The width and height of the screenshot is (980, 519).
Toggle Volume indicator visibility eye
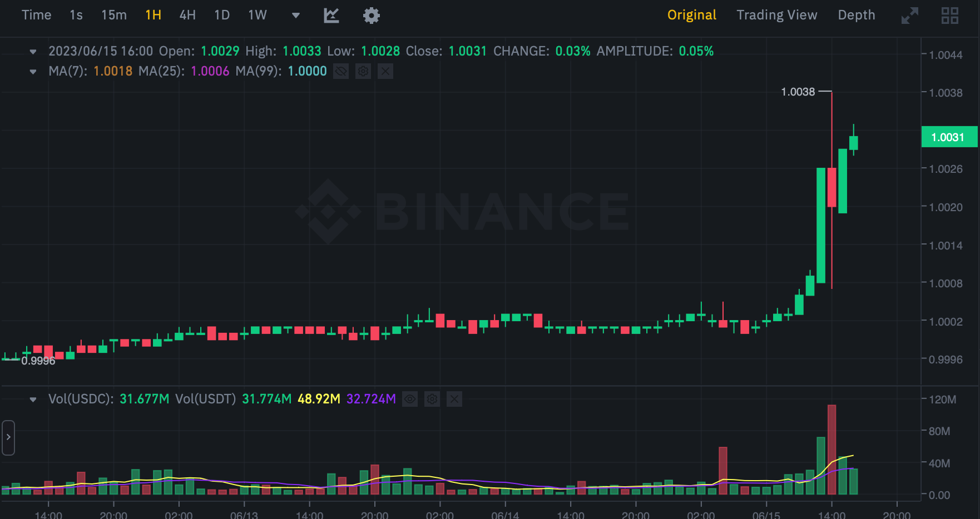(x=410, y=399)
